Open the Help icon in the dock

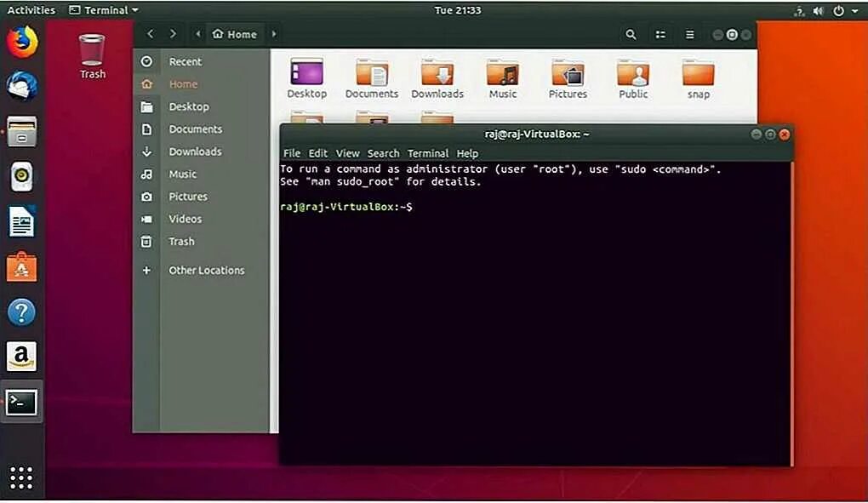[x=22, y=312]
